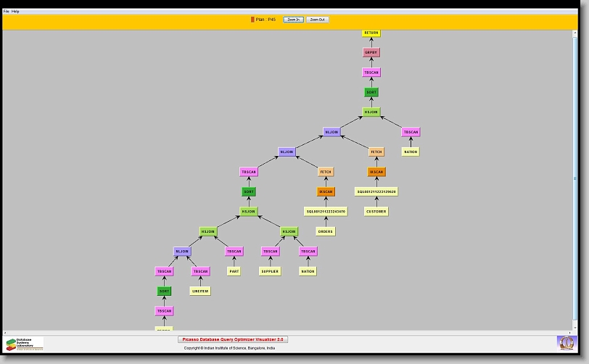Click the emblem icon in bottom-right corner
Screen dimensions: 589x364
[x=566, y=342]
